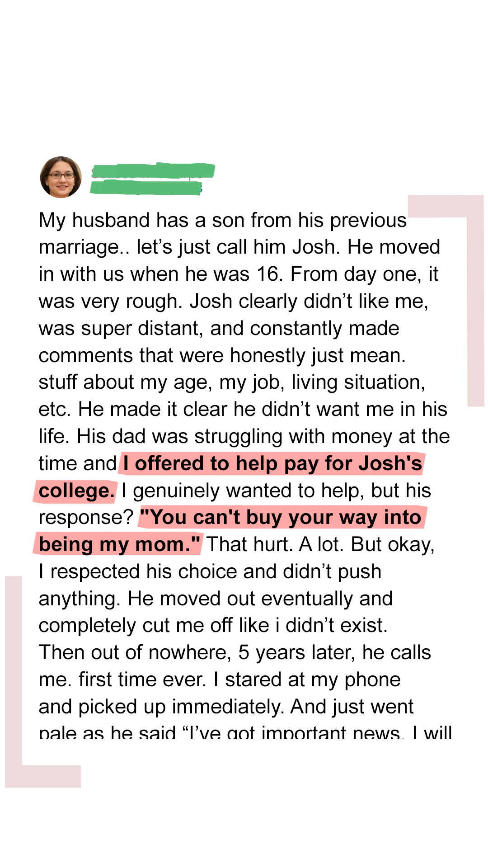Click the word "response?" before the highlighted quote
This screenshot has height=868, width=488.
(x=86, y=518)
